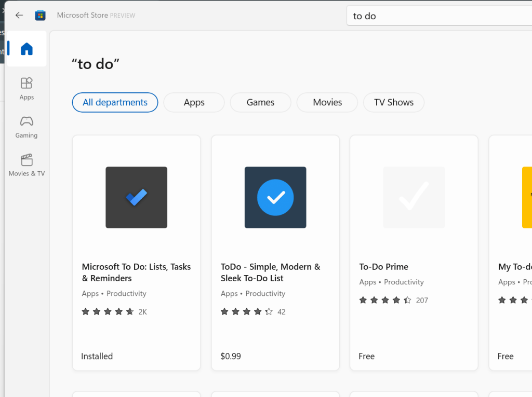Screen dimensions: 532x397
Task: Open the Gaming sidebar section
Action: click(26, 127)
